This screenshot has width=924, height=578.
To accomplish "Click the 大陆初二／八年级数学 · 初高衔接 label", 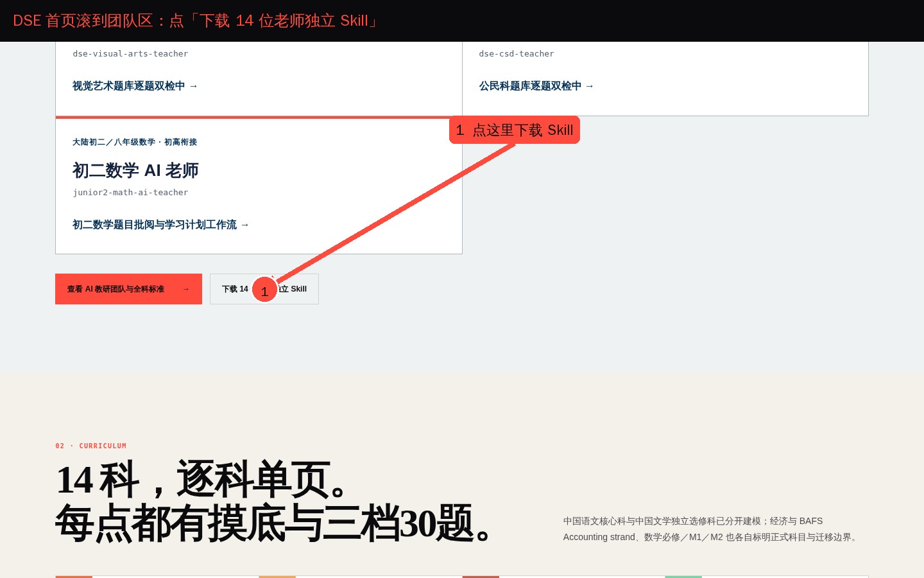I will pyautogui.click(x=135, y=142).
